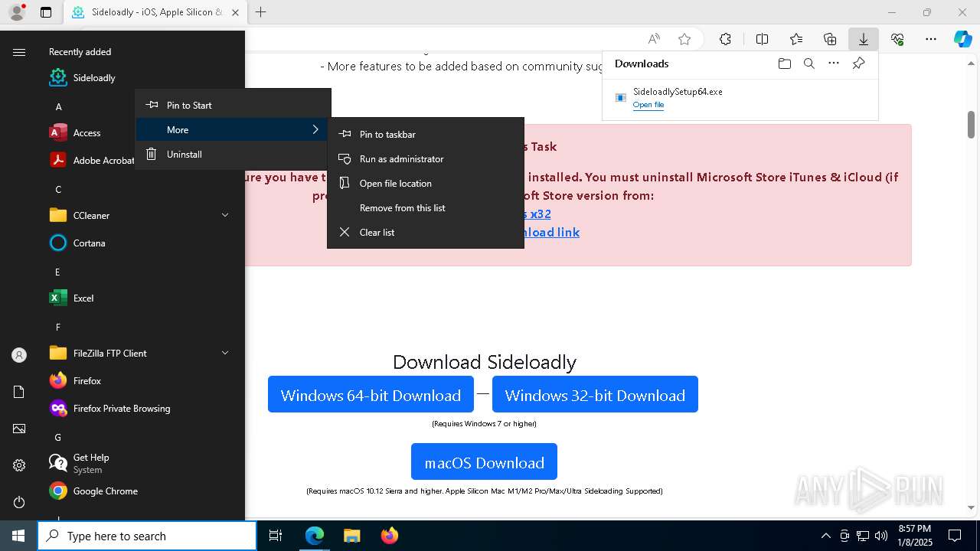Click Windows 64-bit Download button
This screenshot has width=980, height=551.
[x=371, y=394]
